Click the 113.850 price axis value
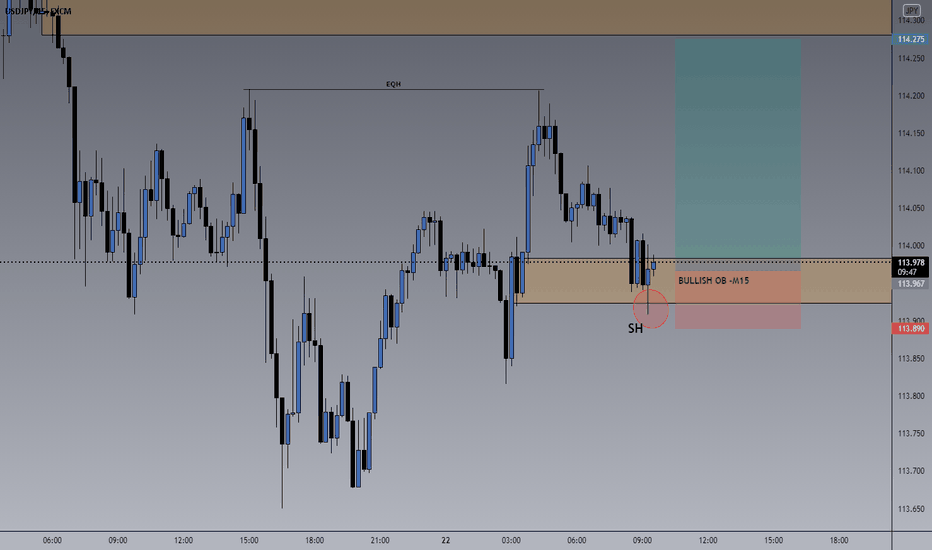932x550 pixels. pyautogui.click(x=911, y=359)
